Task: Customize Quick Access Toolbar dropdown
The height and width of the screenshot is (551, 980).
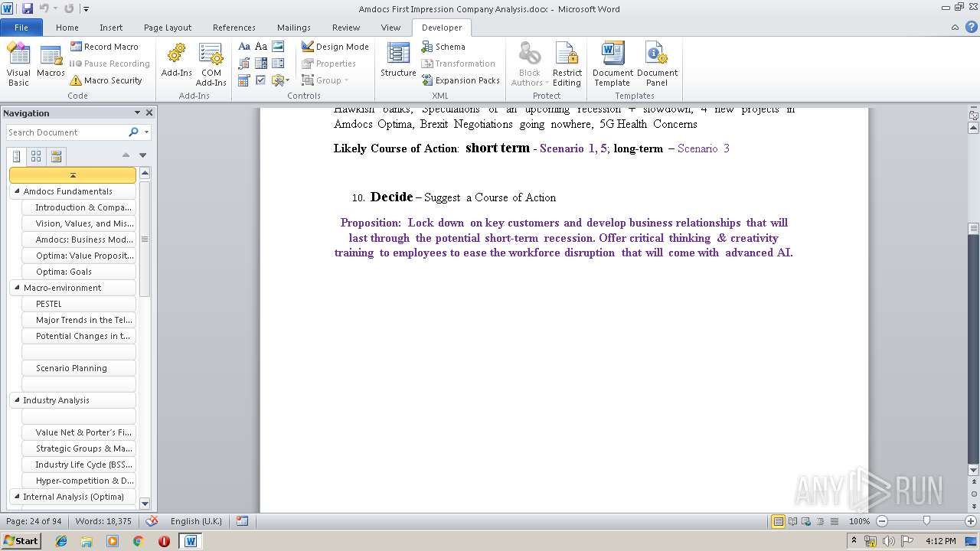Action: [x=86, y=8]
